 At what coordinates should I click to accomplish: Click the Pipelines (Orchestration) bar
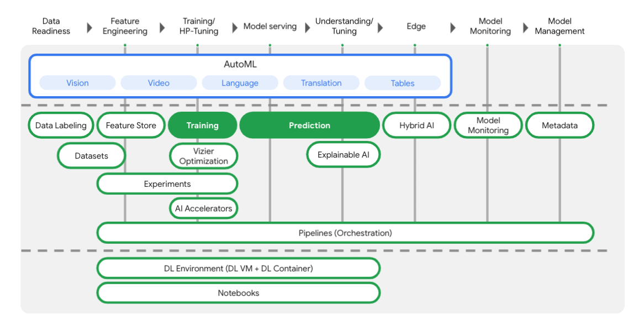[345, 233]
